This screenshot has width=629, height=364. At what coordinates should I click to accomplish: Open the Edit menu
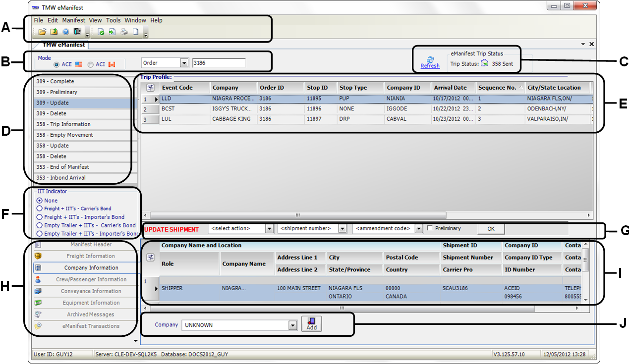[53, 20]
